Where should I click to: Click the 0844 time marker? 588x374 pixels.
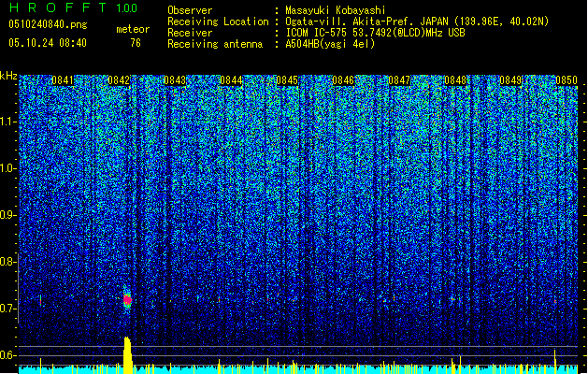231,80
